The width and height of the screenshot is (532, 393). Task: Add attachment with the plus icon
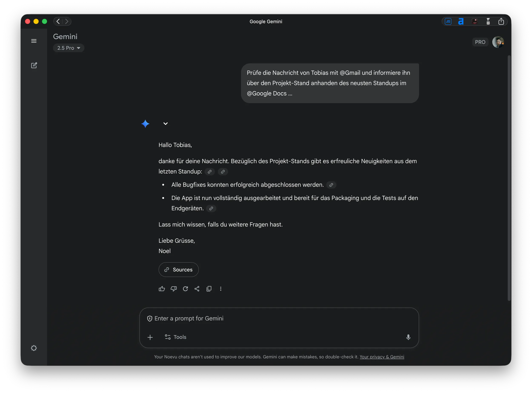coord(150,337)
